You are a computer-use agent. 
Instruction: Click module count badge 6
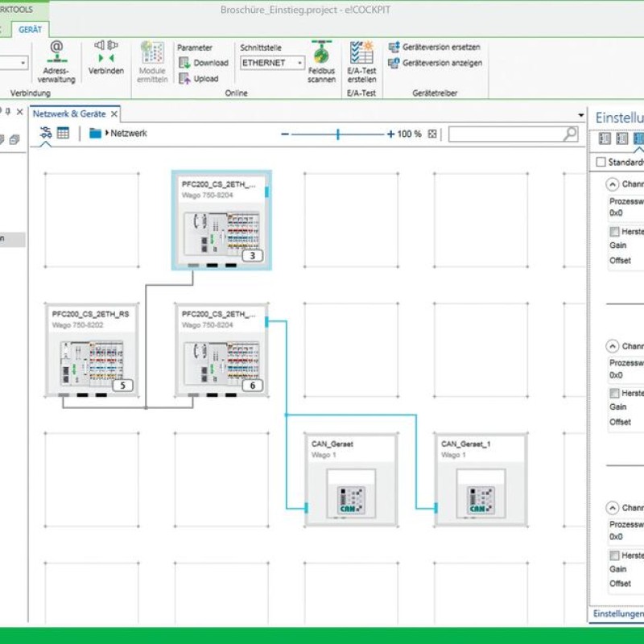[x=252, y=386]
